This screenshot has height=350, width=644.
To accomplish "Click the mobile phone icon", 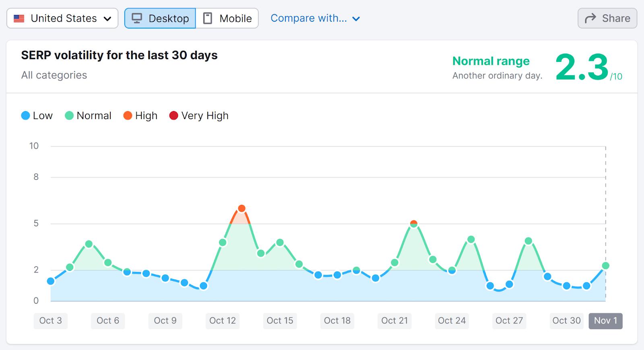I will 207,19.
